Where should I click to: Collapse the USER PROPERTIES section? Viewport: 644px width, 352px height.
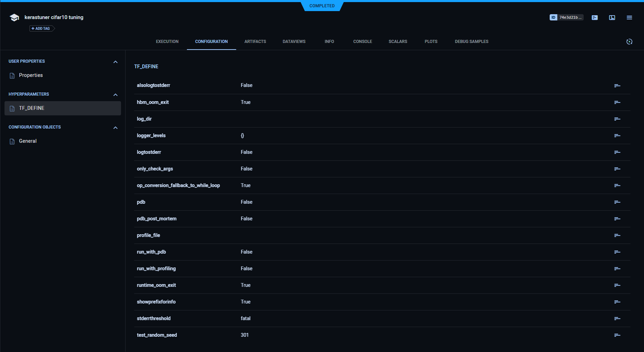tap(115, 61)
